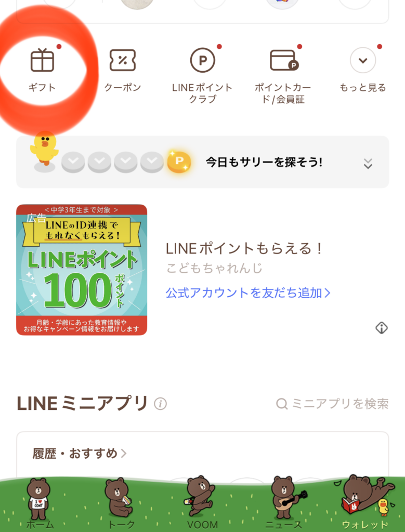Tap the LINE Mini App info icon

tap(160, 404)
